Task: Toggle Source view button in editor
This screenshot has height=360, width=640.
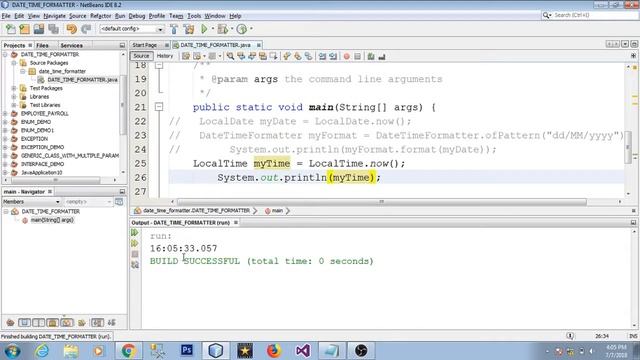Action: tap(141, 56)
